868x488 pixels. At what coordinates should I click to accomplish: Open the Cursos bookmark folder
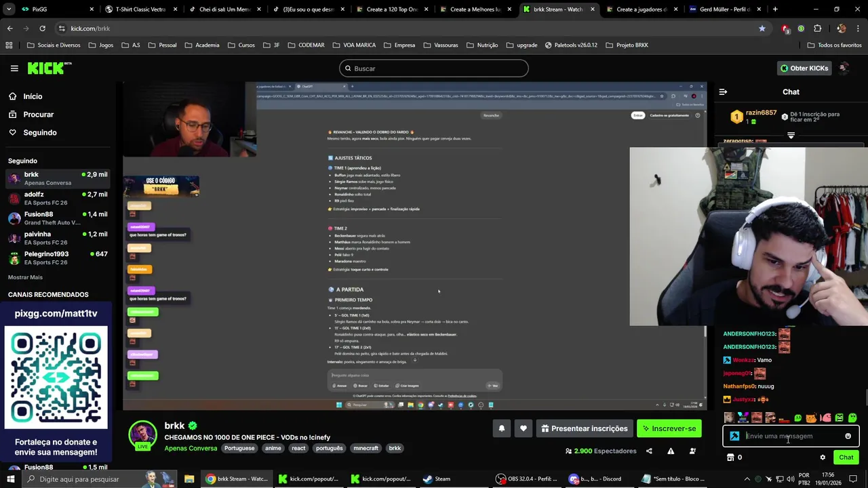tap(241, 45)
